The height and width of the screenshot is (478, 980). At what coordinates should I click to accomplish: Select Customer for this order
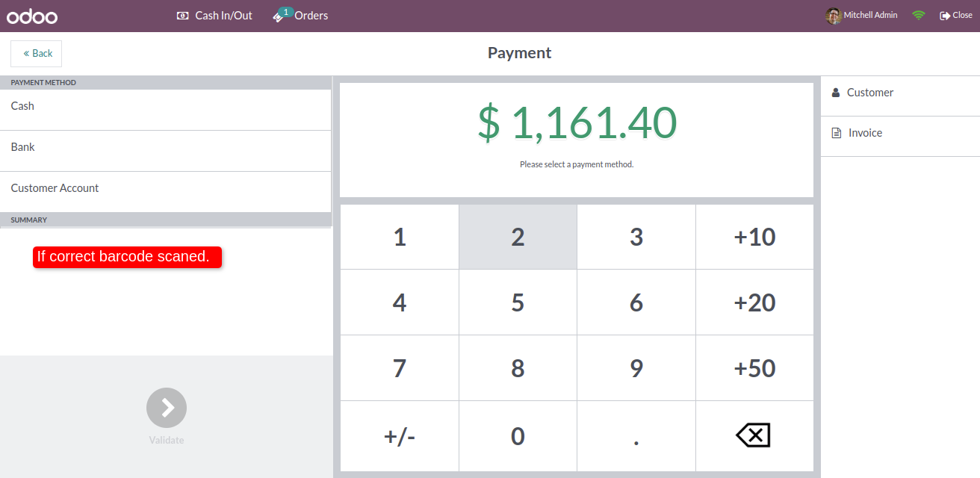point(869,93)
